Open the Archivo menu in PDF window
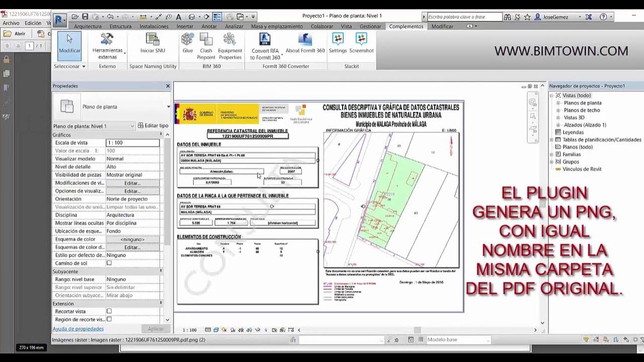644x362 pixels. 11,23
